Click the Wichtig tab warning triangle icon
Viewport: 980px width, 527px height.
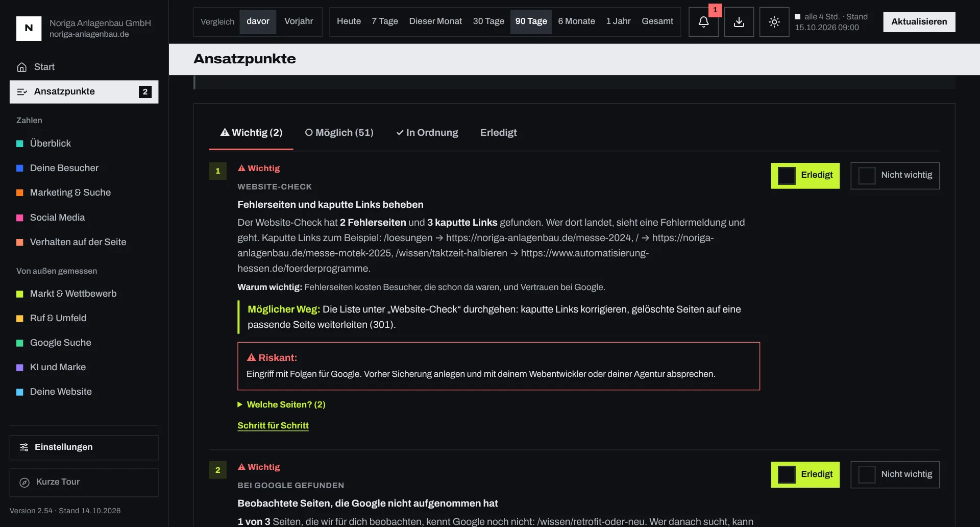pyautogui.click(x=225, y=132)
